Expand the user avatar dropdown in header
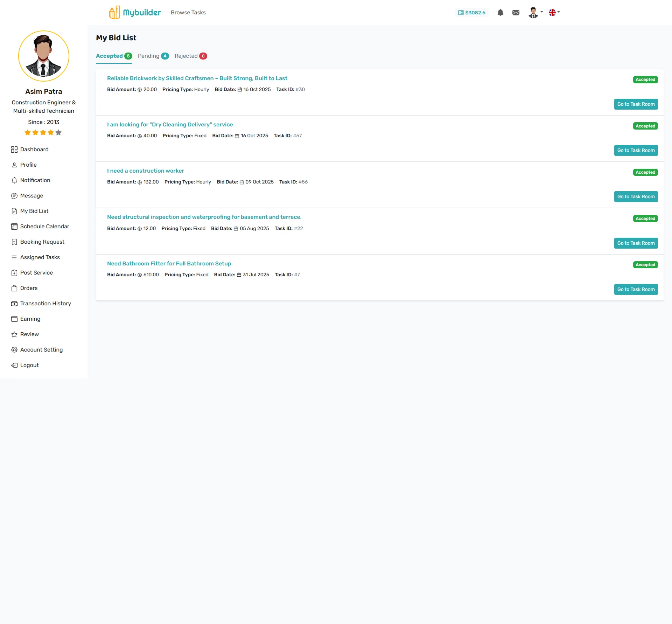This screenshot has height=624, width=672. (535, 13)
